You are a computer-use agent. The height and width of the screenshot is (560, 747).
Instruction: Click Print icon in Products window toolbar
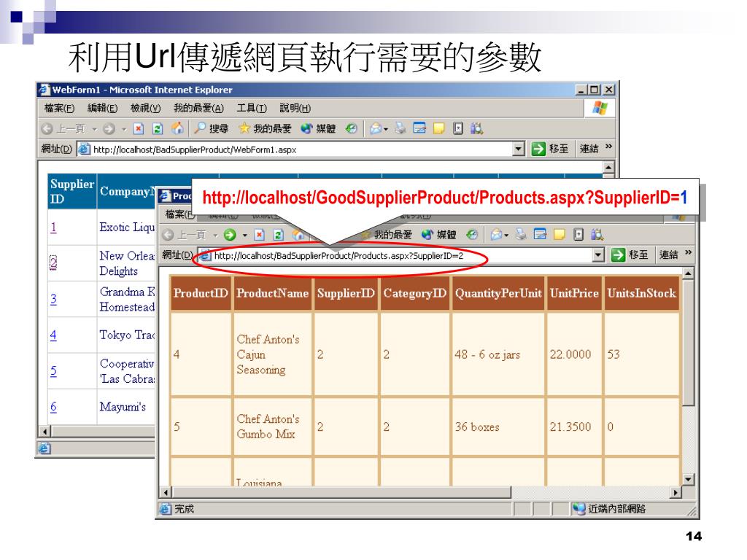tap(521, 235)
